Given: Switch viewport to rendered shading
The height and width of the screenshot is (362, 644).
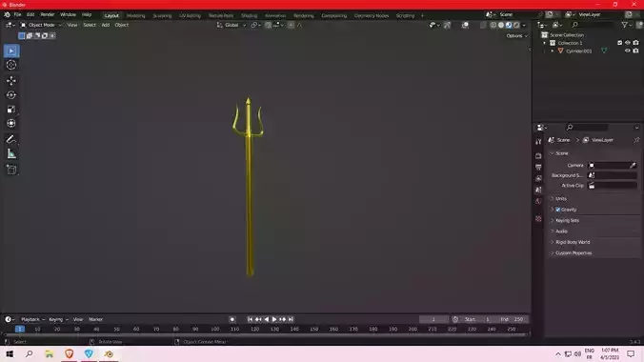Looking at the screenshot, I should click(516, 25).
